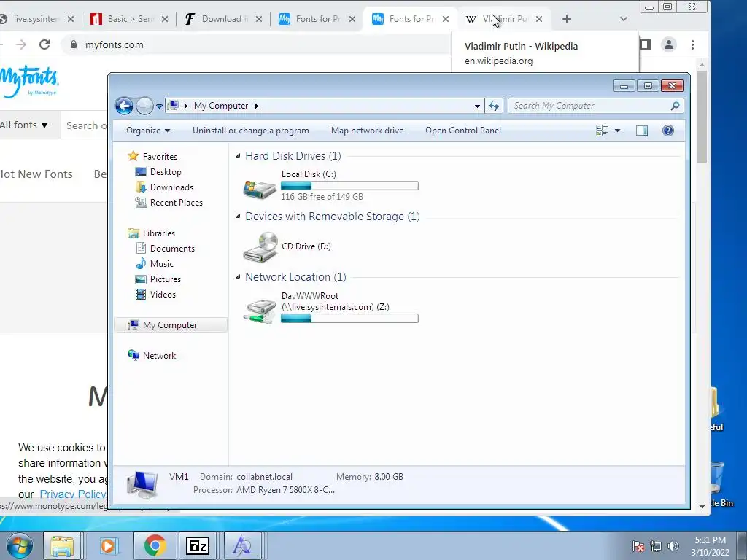The height and width of the screenshot is (560, 747).
Task: Select the CD Drive (D:) icon
Action: tap(260, 246)
